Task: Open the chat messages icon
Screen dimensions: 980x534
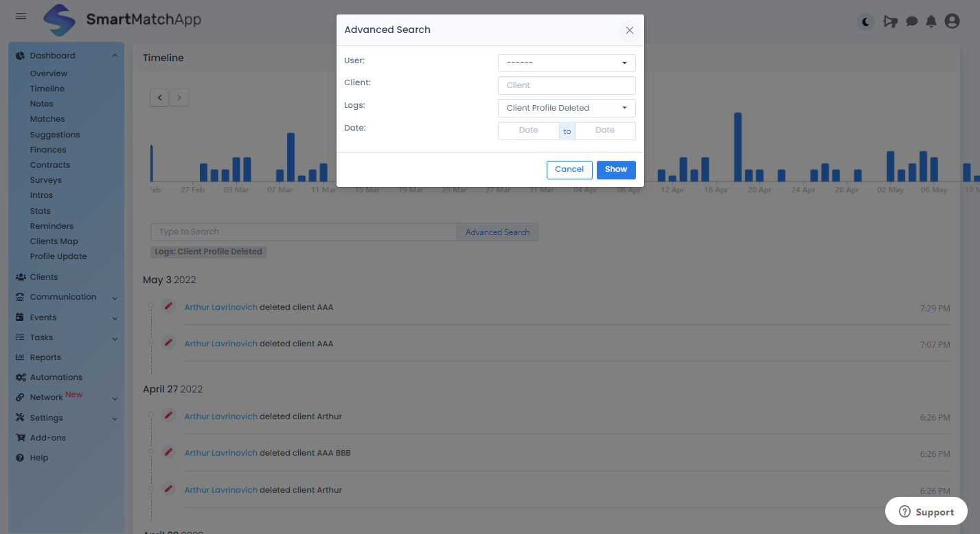Action: click(911, 21)
